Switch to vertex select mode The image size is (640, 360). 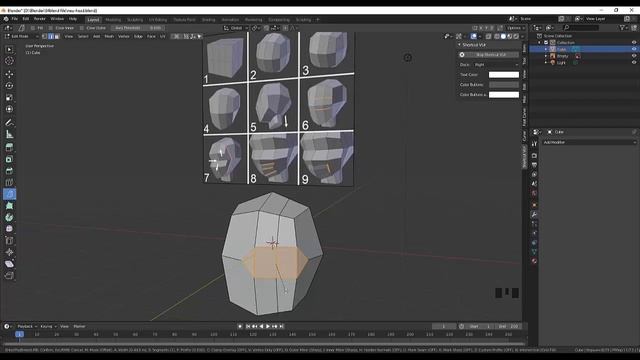click(45, 36)
